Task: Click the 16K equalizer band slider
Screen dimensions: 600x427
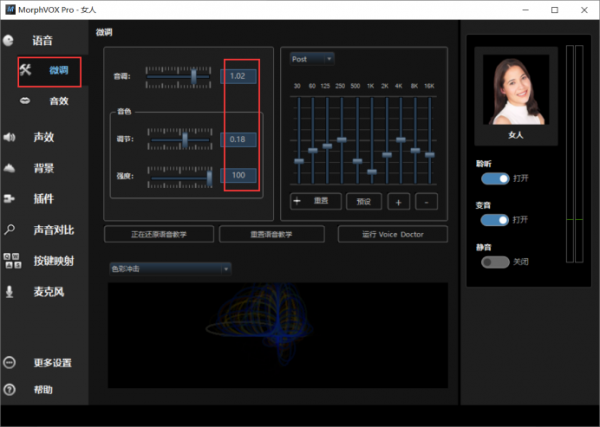Action: pyautogui.click(x=430, y=155)
